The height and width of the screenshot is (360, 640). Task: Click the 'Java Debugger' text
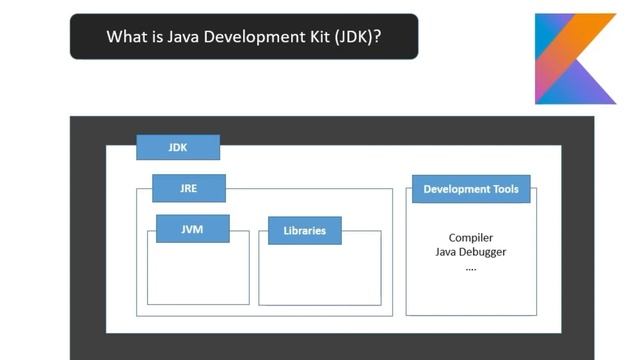[471, 252]
